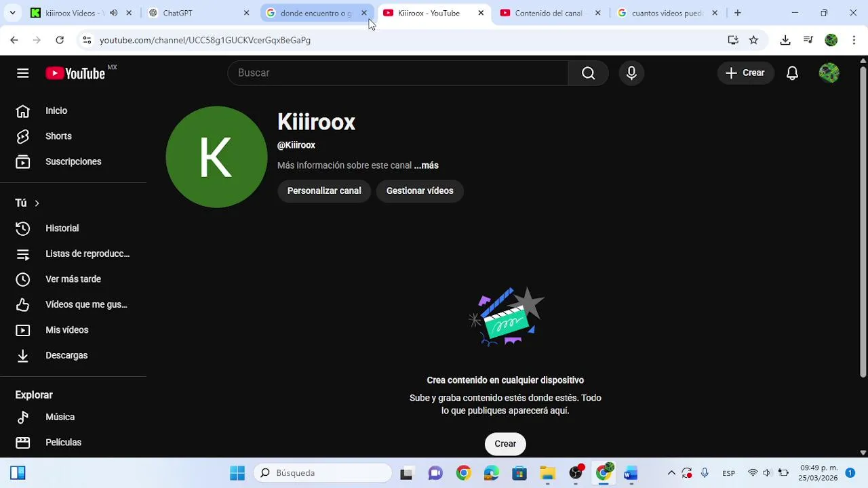The image size is (868, 488).
Task: Click the taskbar Búsqueda box
Action: click(x=323, y=473)
